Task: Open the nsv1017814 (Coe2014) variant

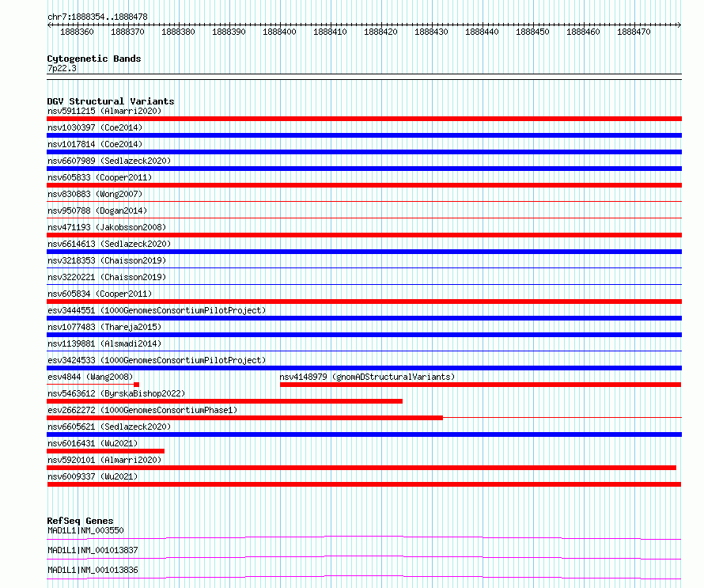Action: click(x=95, y=144)
